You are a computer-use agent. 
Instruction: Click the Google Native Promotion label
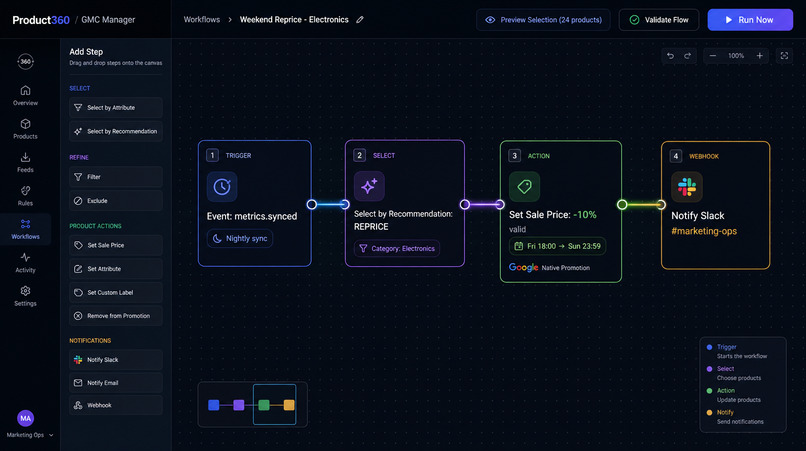click(x=549, y=267)
